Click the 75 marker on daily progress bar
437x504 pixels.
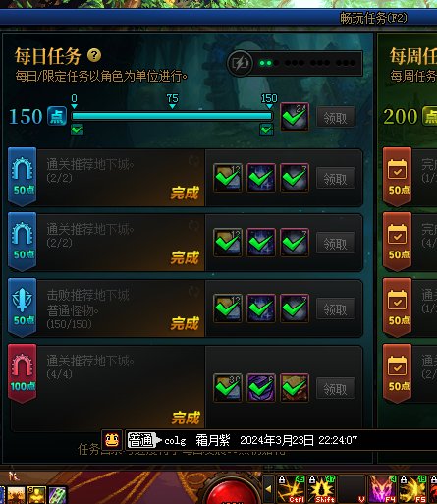[172, 101]
